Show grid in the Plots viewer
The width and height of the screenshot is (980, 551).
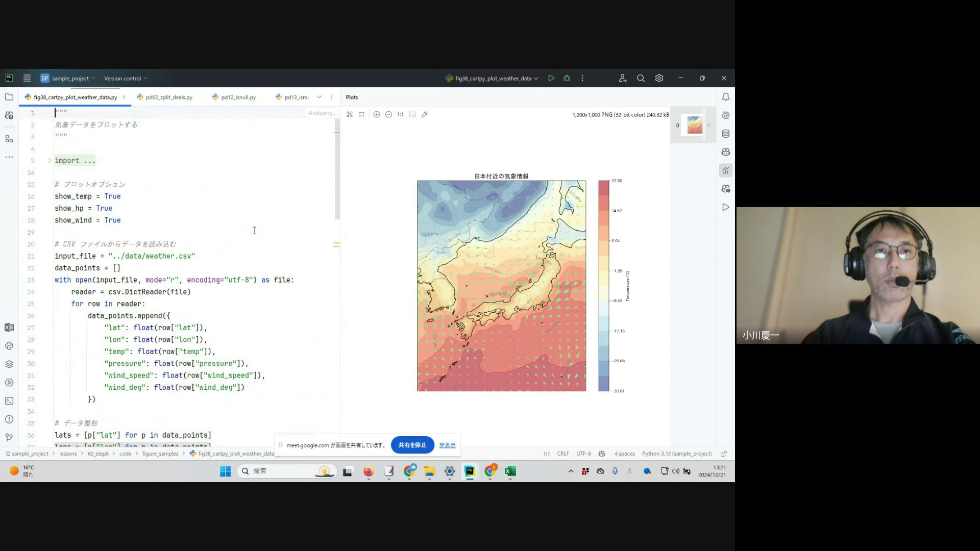coord(361,114)
